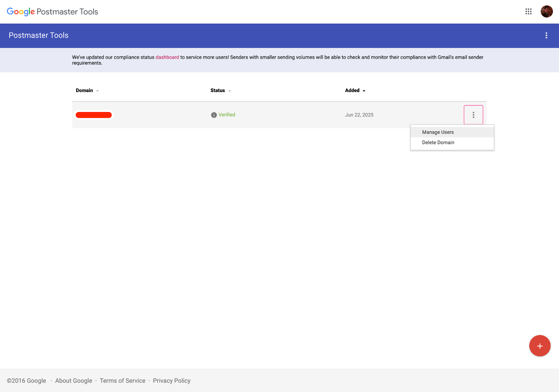The image size is (559, 392).
Task: Click the red add domain plus button
Action: click(540, 346)
